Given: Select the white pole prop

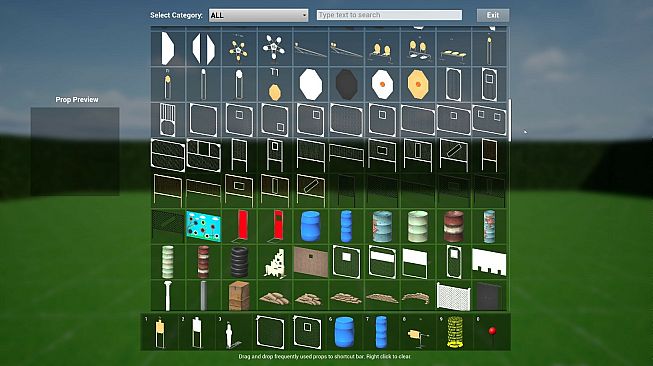Looking at the screenshot, I should coord(167,296).
